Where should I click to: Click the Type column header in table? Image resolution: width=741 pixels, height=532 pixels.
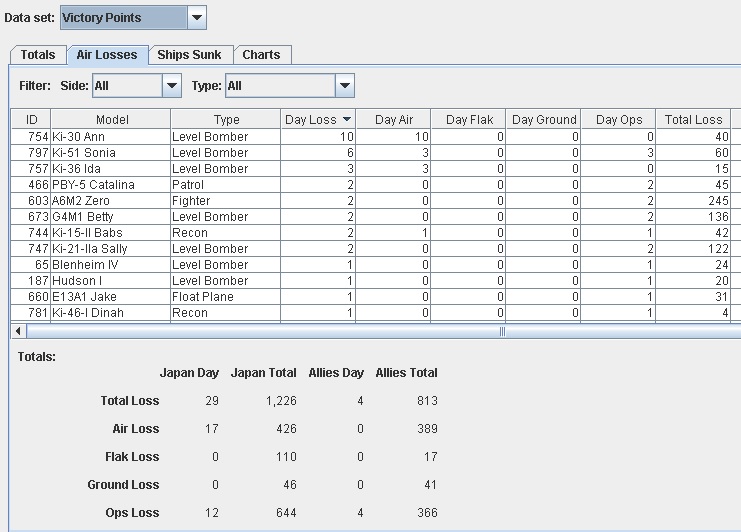(226, 120)
